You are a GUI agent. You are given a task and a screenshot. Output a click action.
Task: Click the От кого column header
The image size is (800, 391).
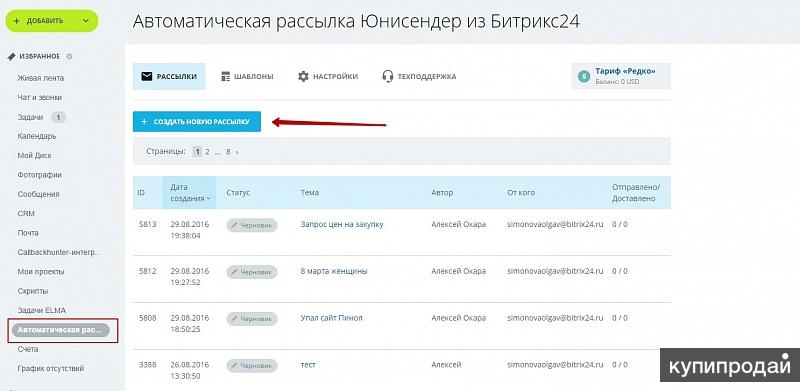[x=521, y=193]
